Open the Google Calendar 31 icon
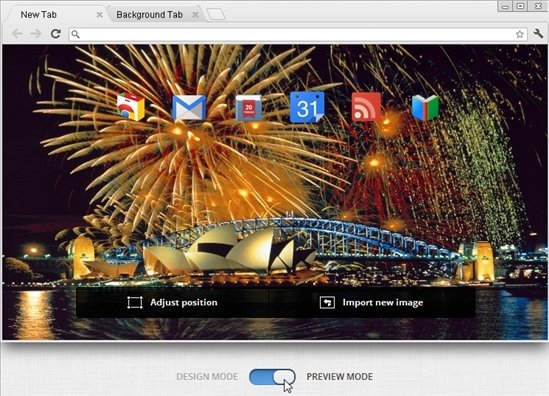 pyautogui.click(x=307, y=107)
